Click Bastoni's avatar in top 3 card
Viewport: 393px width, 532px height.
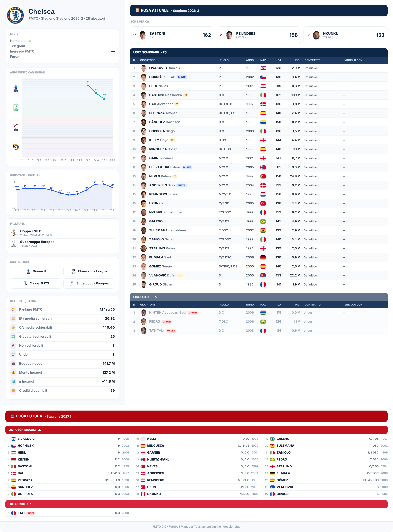point(142,35)
